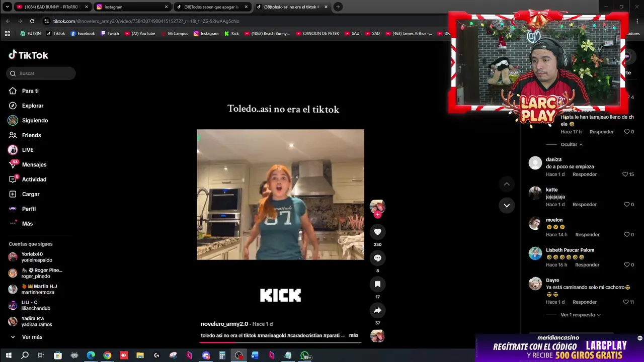Like muelon's comment heart

tap(626, 235)
